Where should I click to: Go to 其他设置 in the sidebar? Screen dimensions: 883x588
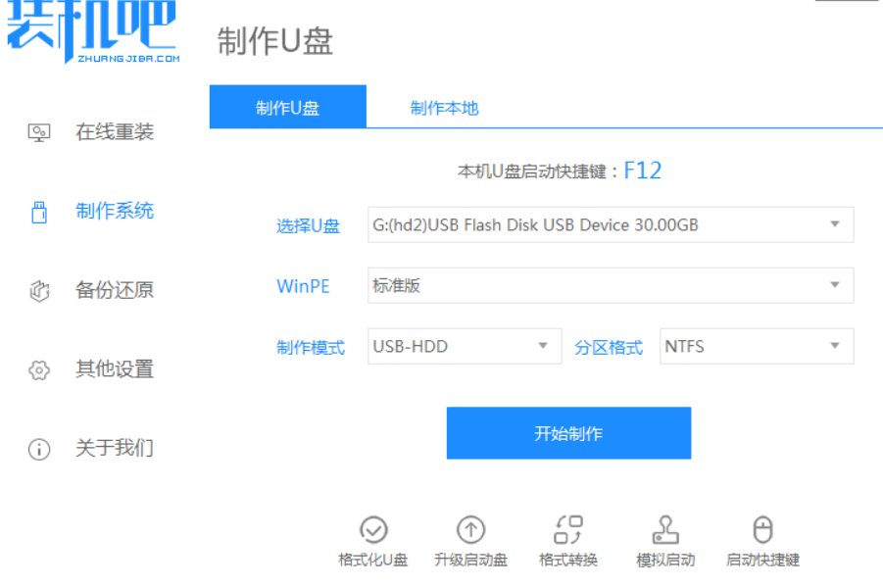point(115,369)
